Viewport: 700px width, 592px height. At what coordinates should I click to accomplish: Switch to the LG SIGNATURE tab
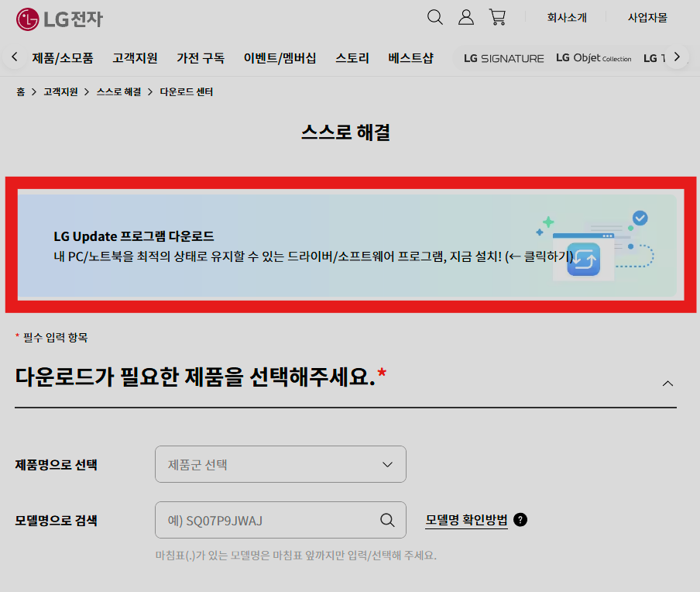pos(503,57)
